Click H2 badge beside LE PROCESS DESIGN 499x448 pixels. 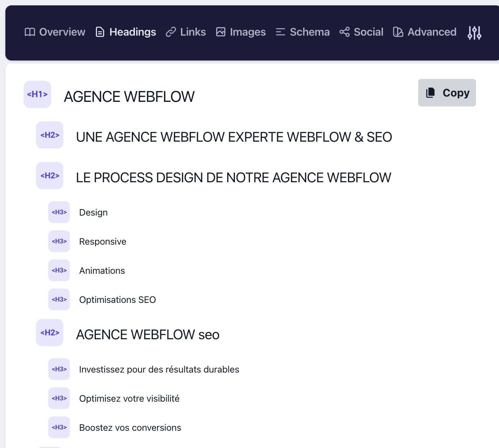[49, 175]
